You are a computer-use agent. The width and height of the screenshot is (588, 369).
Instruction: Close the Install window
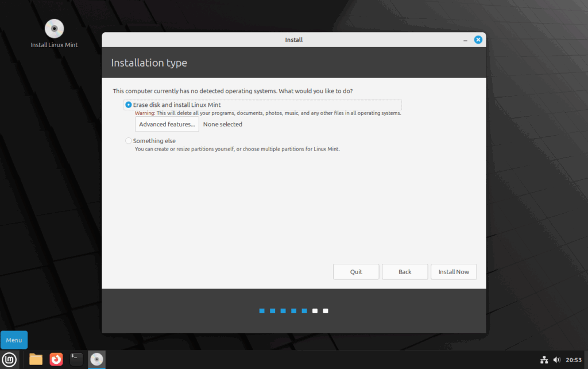(x=478, y=40)
